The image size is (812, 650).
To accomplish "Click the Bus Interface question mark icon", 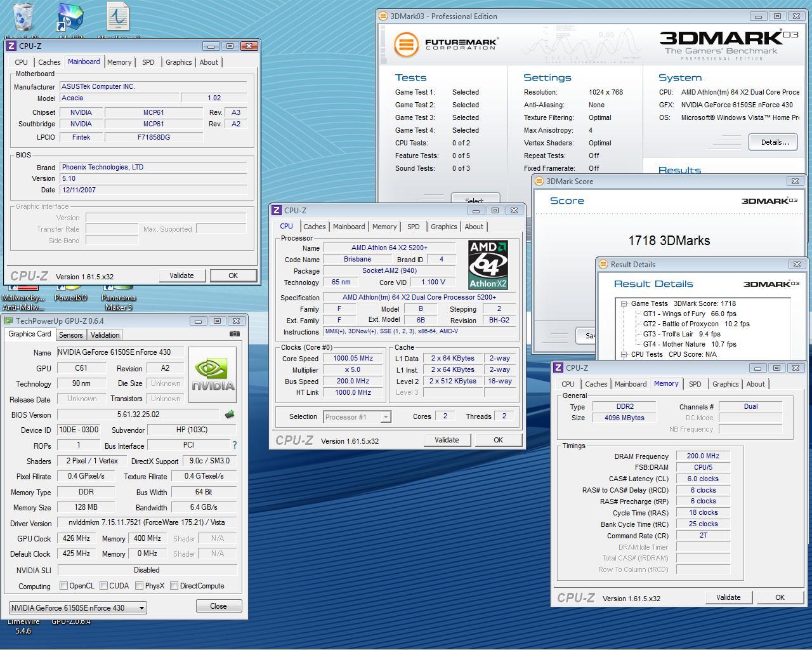I will [235, 445].
